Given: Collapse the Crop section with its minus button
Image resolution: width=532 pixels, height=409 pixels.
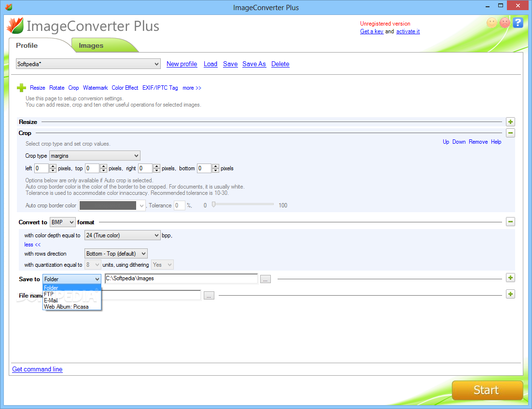Looking at the screenshot, I should 510,133.
